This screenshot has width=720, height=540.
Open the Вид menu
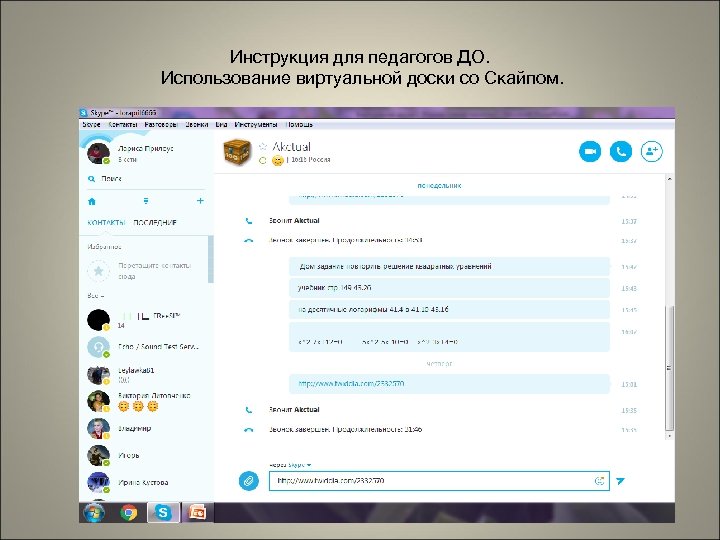point(221,124)
